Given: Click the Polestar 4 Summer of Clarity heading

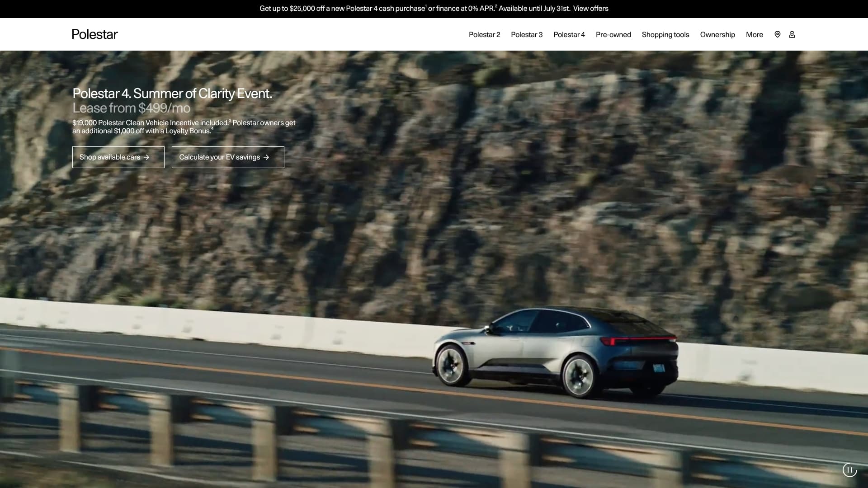Looking at the screenshot, I should click(x=172, y=94).
